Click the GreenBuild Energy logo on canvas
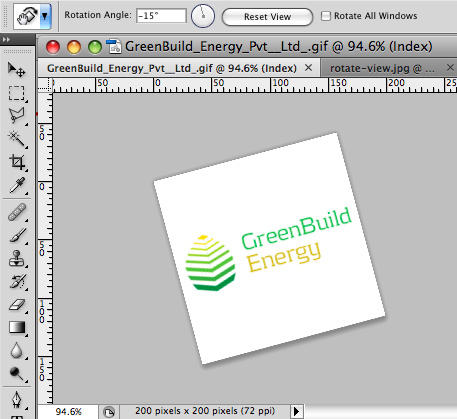The image size is (457, 419). [269, 249]
